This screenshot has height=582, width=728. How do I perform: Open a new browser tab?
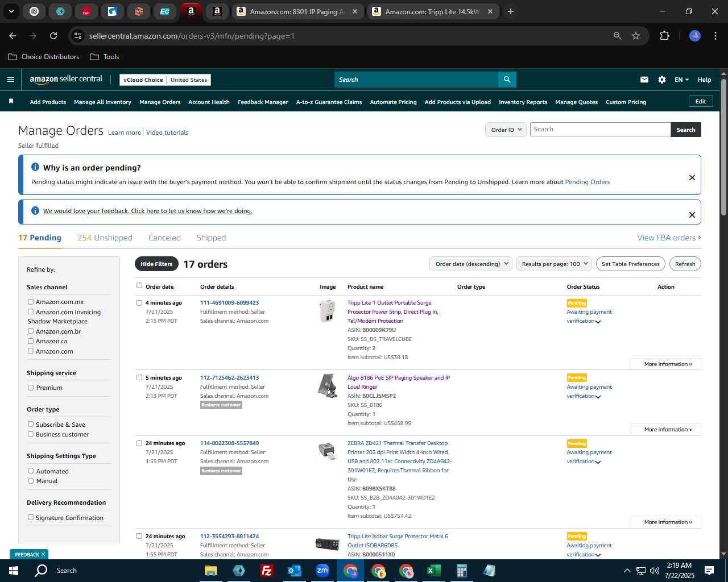point(510,11)
